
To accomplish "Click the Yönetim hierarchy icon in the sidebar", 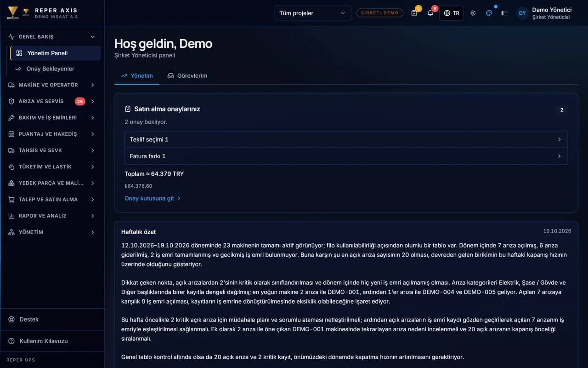I will [x=11, y=232].
